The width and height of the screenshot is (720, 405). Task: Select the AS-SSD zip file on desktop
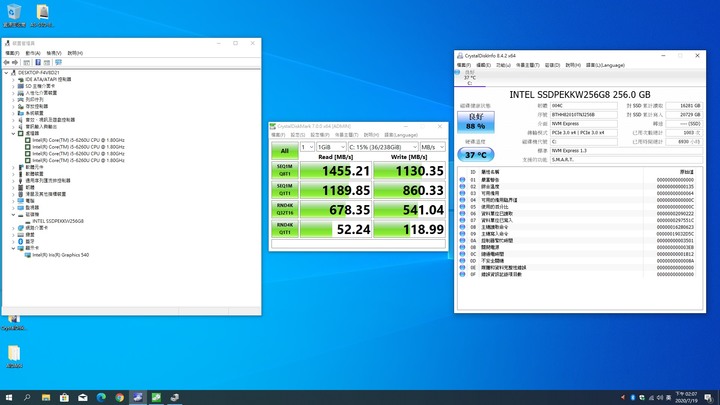pos(42,15)
